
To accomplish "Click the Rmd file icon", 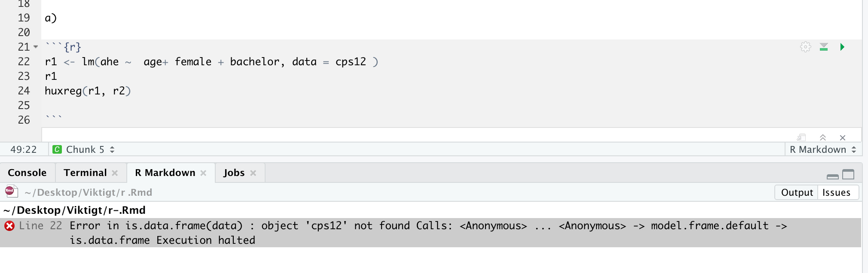I will (11, 191).
